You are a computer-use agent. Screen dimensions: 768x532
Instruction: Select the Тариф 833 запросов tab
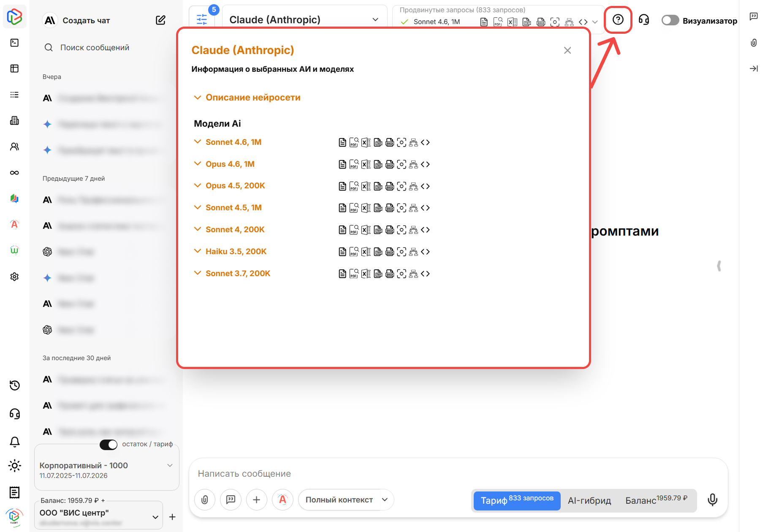pyautogui.click(x=517, y=501)
